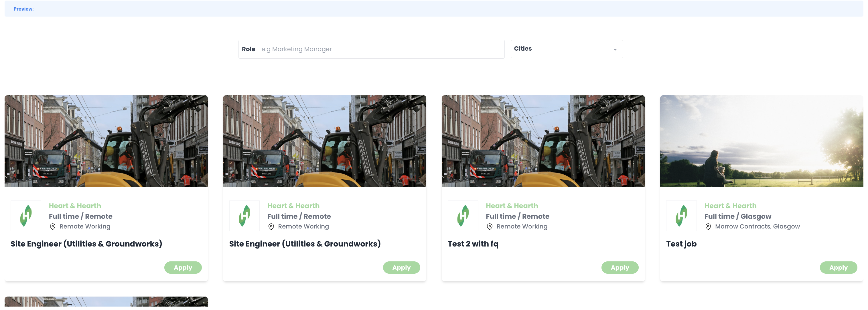Focus the Role search input field

[371, 49]
